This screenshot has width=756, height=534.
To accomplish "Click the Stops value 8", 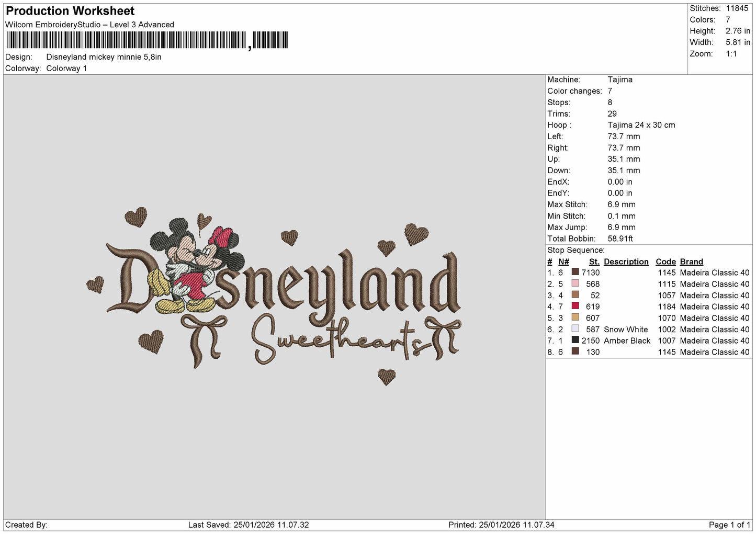I will [x=610, y=103].
